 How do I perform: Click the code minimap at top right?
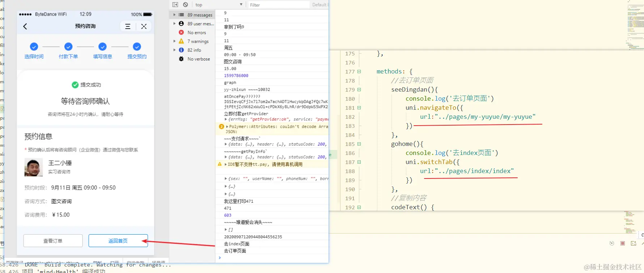636,25
